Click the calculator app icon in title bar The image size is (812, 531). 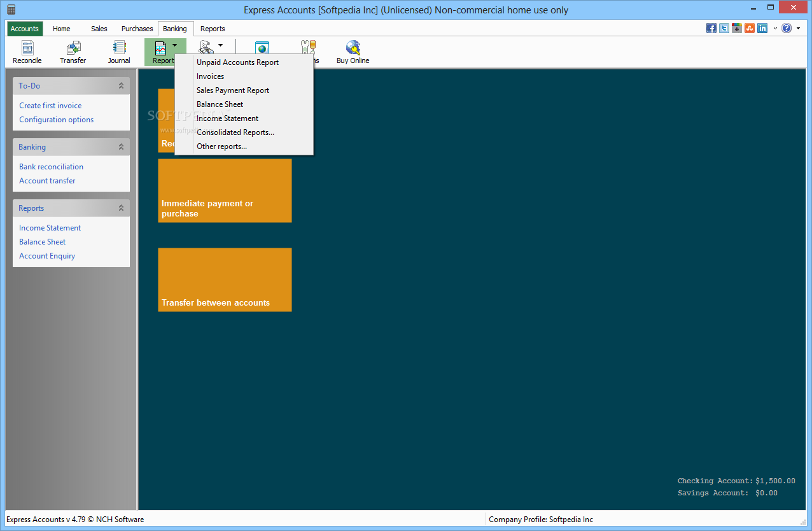point(11,10)
